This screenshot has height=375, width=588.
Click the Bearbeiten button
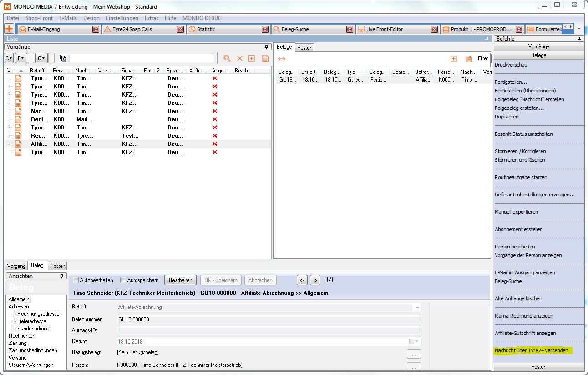[x=180, y=280]
